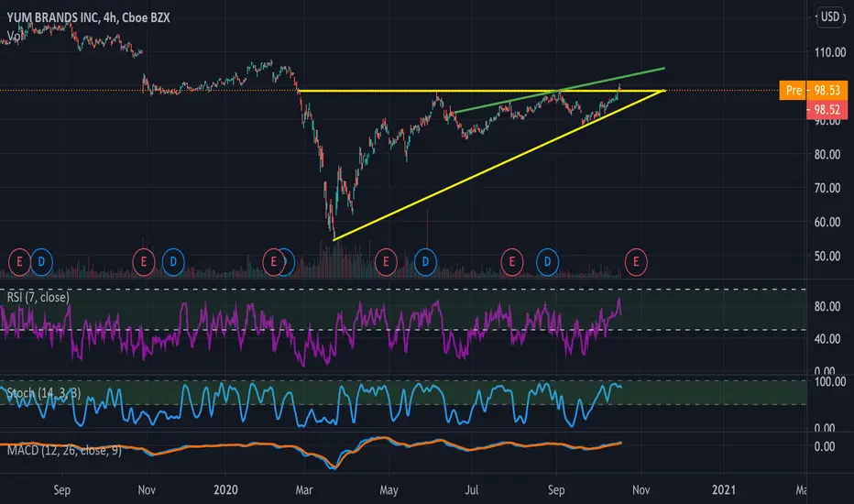
Task: Click the dividend D marker in late May 2020
Action: pos(425,262)
